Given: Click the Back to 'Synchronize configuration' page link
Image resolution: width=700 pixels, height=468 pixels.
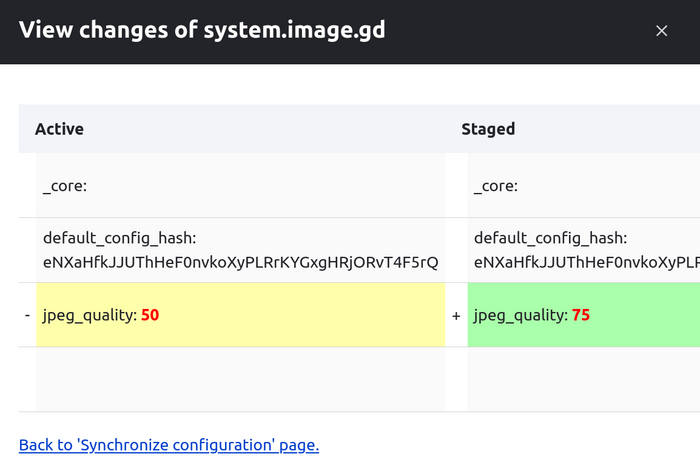Looking at the screenshot, I should [168, 445].
